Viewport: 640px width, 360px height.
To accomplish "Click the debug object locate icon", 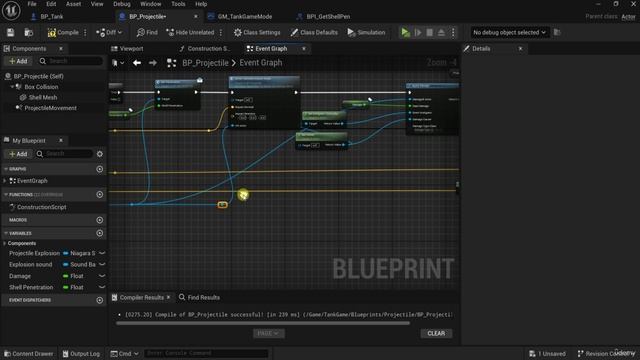I will point(557,33).
